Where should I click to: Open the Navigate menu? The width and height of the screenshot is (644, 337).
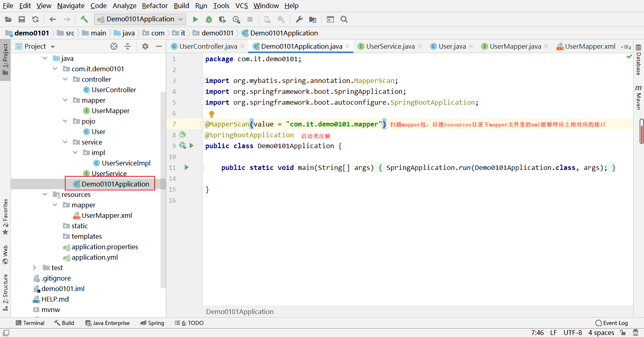71,6
